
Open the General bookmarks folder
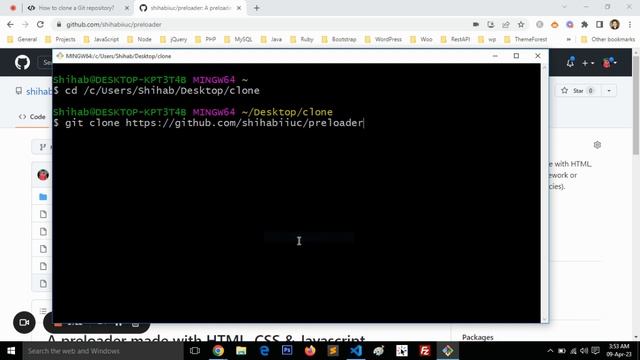click(22, 40)
